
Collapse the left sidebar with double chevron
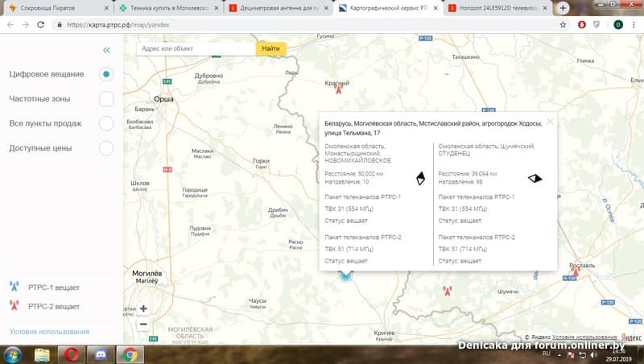tap(106, 50)
